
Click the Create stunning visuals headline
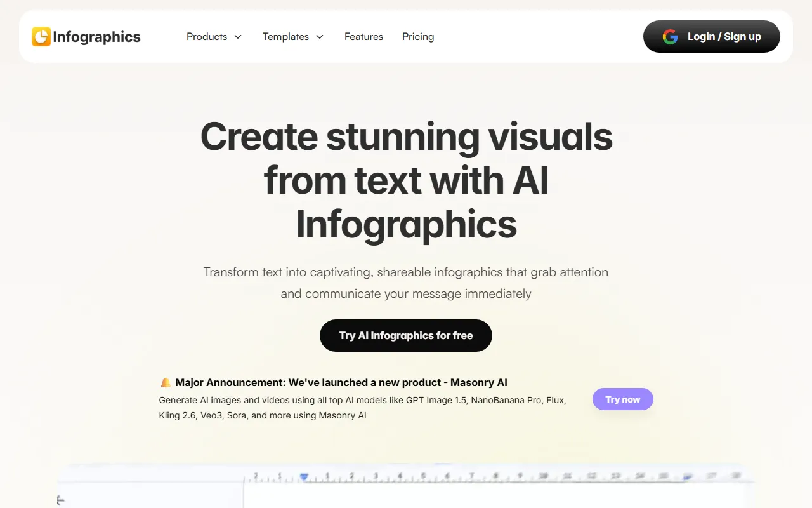(406, 180)
